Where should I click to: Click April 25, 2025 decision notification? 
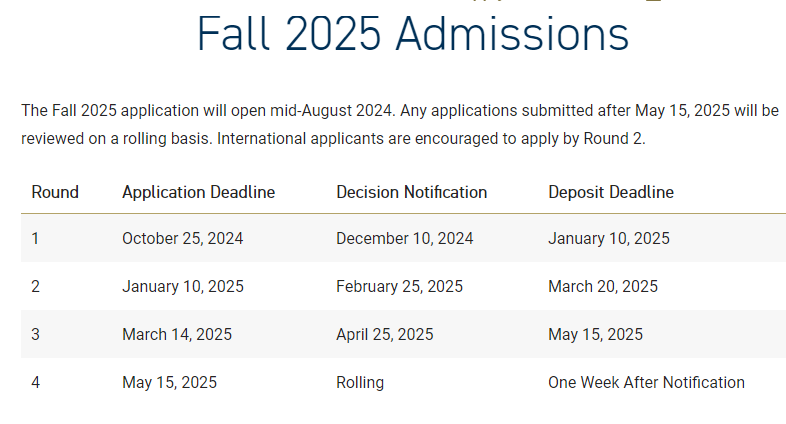(384, 334)
